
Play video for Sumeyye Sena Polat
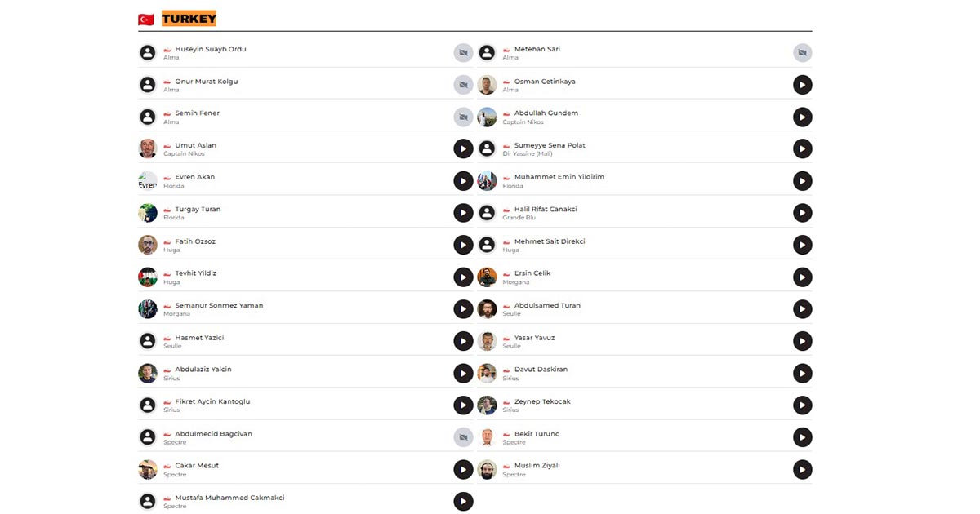coord(802,148)
